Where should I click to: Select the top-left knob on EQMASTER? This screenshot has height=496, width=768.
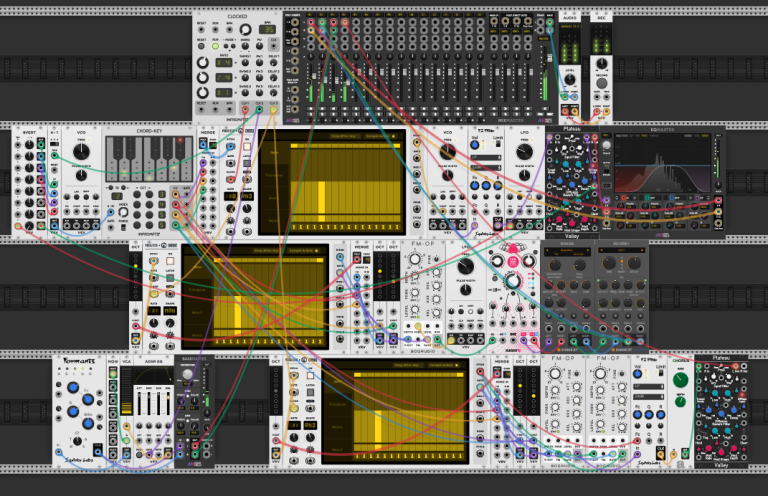606,146
